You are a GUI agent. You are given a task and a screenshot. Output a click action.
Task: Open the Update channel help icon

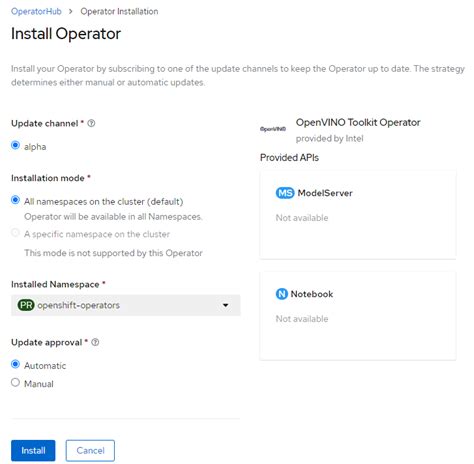[x=91, y=123]
